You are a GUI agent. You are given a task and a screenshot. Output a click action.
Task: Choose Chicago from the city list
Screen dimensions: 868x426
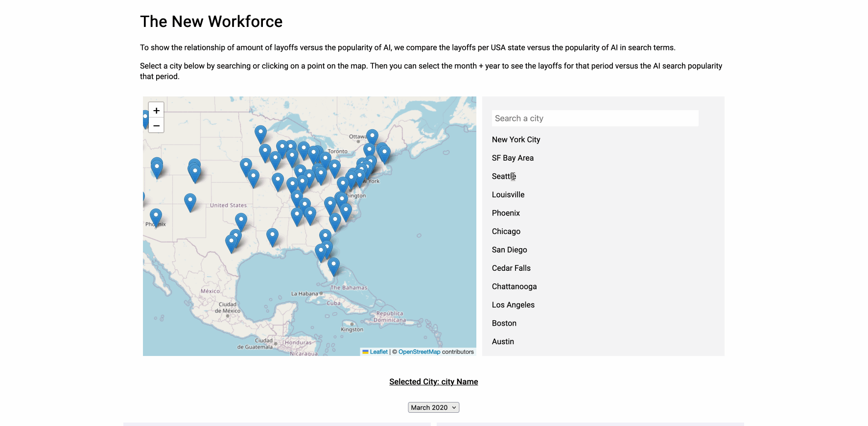(506, 232)
